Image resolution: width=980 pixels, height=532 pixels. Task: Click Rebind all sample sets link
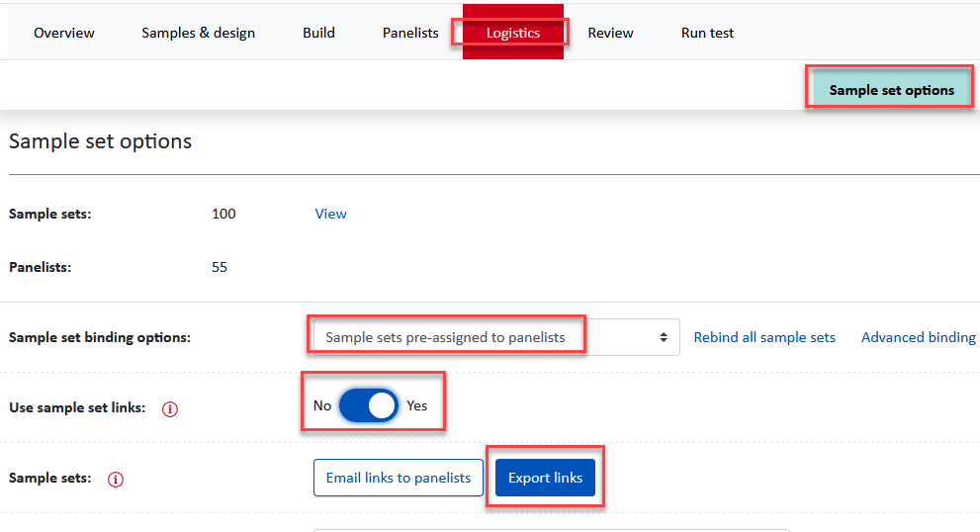[764, 337]
